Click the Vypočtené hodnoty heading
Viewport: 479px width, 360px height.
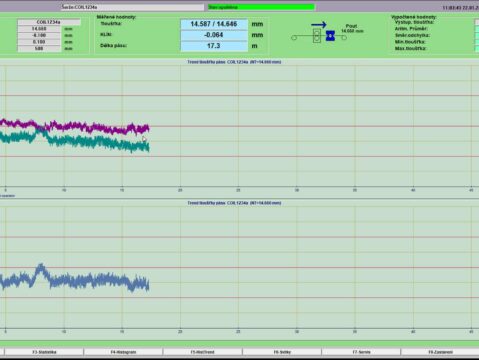[414, 17]
